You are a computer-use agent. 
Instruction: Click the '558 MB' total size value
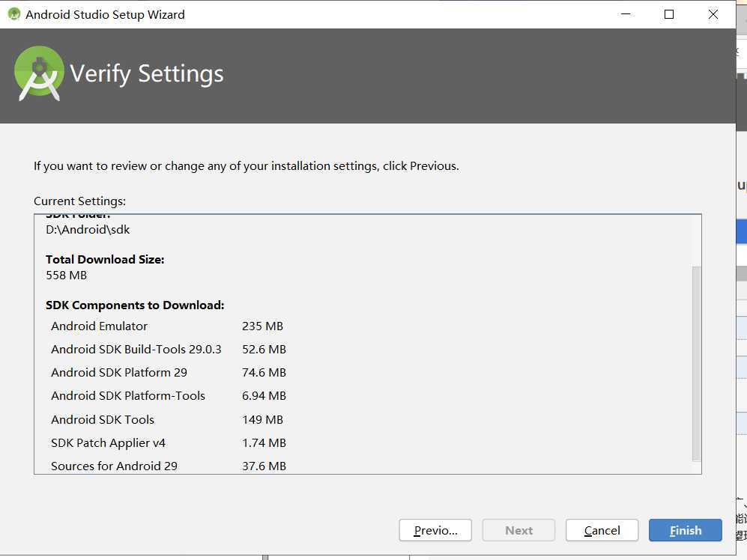66,276
